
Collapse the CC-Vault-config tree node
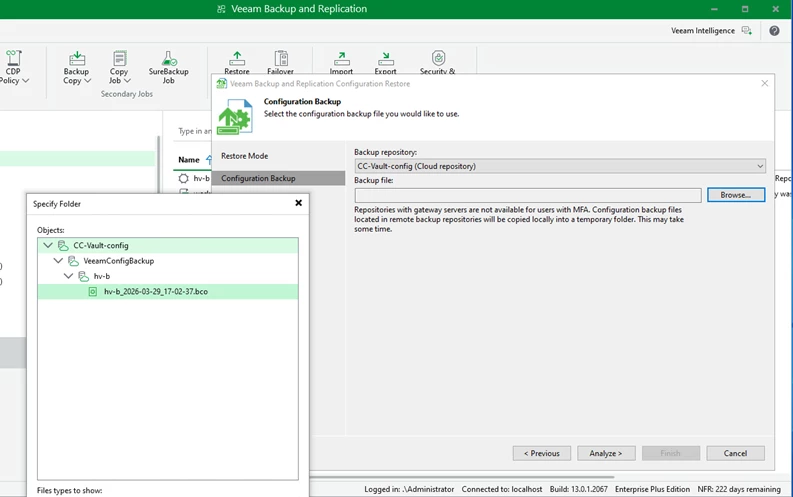[x=48, y=245]
